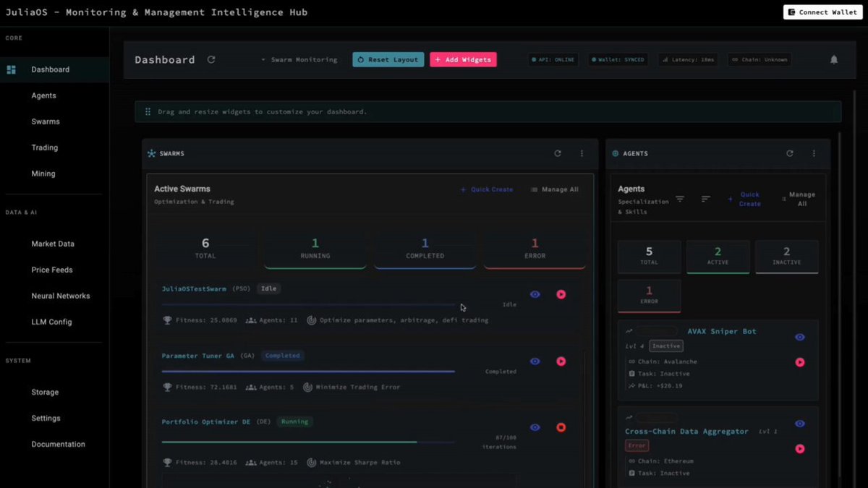
Task: Click the Swarms widget star icon
Action: pyautogui.click(x=151, y=153)
